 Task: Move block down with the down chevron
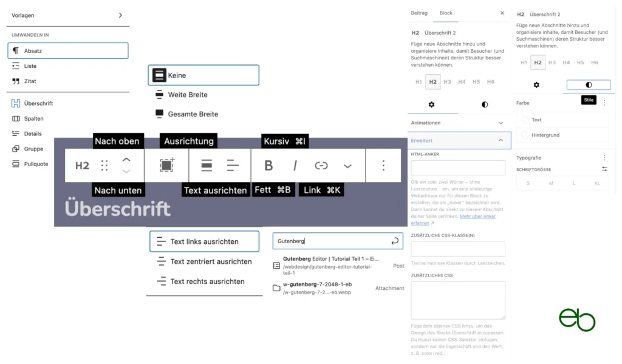coord(126,172)
